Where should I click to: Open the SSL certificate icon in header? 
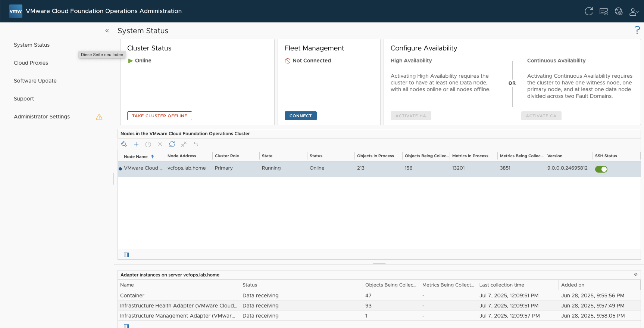pyautogui.click(x=604, y=12)
